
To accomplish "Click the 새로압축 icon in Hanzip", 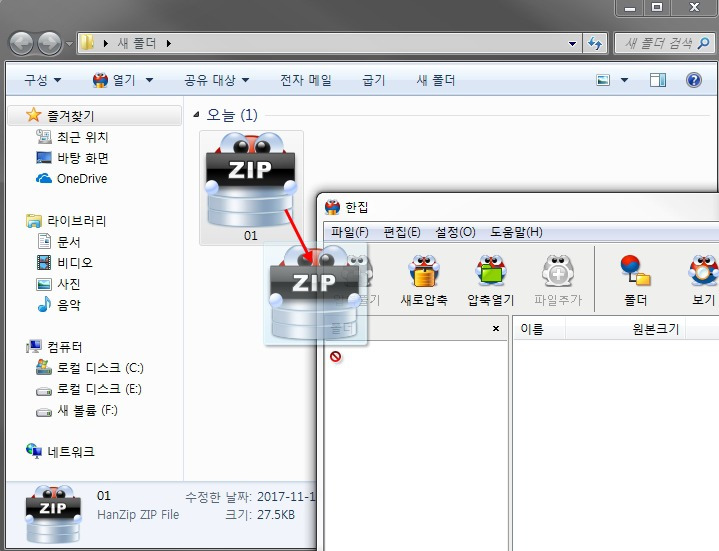I will (x=424, y=280).
